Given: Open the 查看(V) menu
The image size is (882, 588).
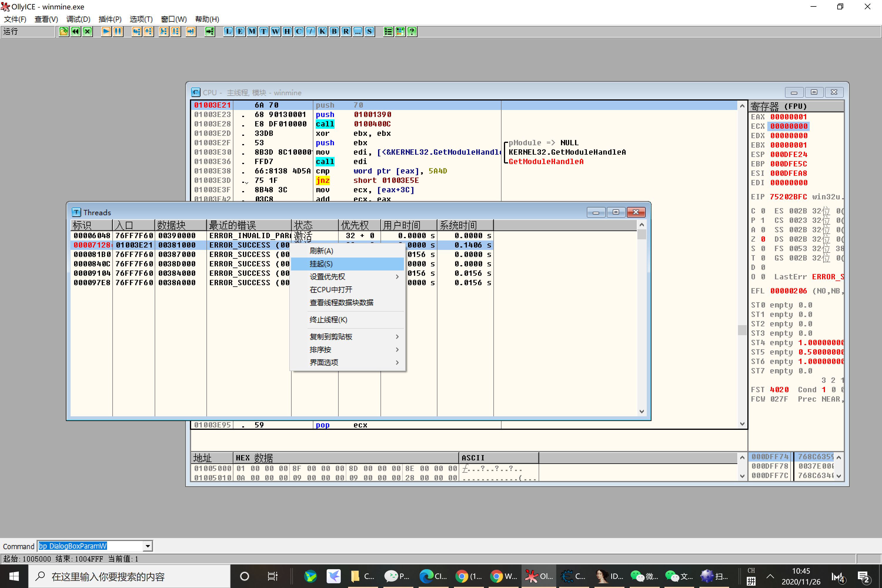Looking at the screenshot, I should (46, 19).
